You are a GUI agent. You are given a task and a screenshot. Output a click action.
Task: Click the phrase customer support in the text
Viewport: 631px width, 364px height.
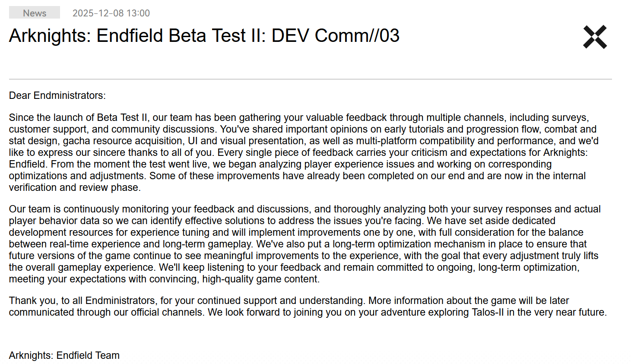[48, 129]
